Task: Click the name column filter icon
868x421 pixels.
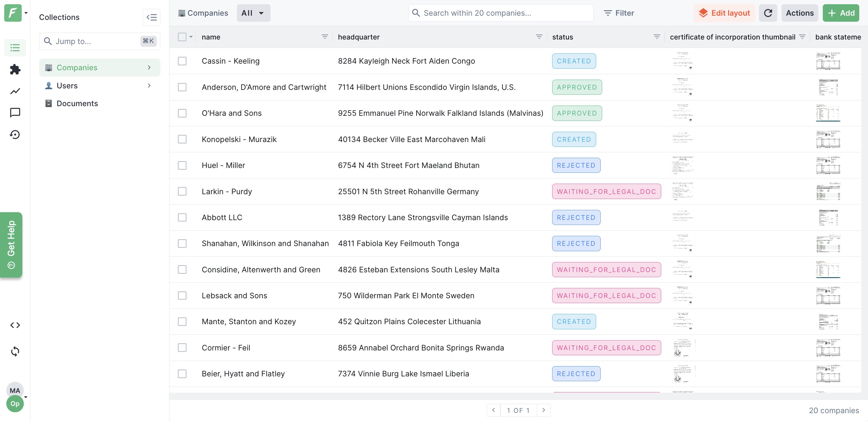Action: click(325, 37)
